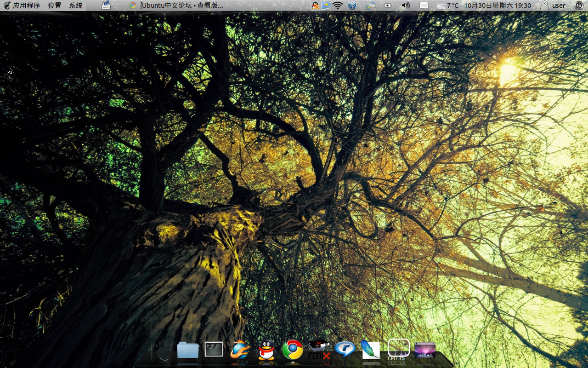Click the 7 °C weather applet

(447, 6)
